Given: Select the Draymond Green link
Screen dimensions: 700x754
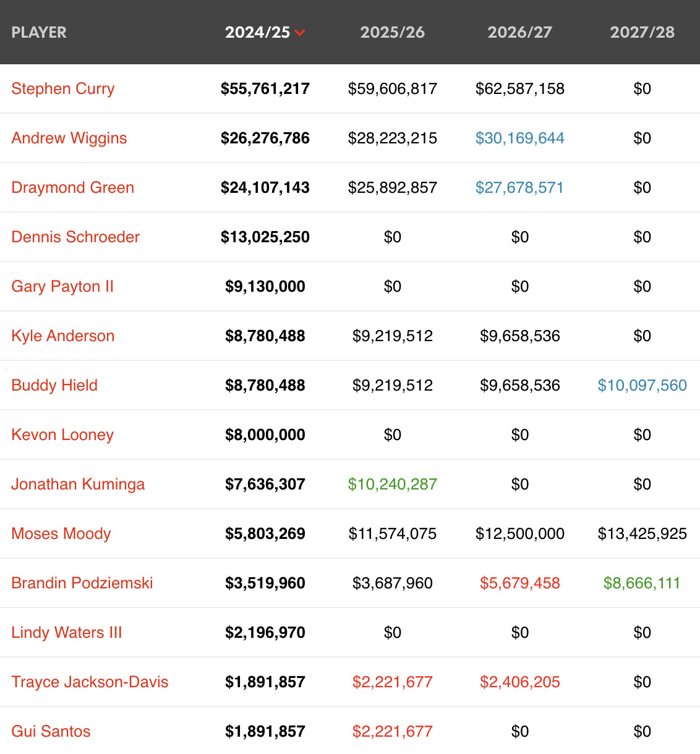Looking at the screenshot, I should (x=73, y=188).
